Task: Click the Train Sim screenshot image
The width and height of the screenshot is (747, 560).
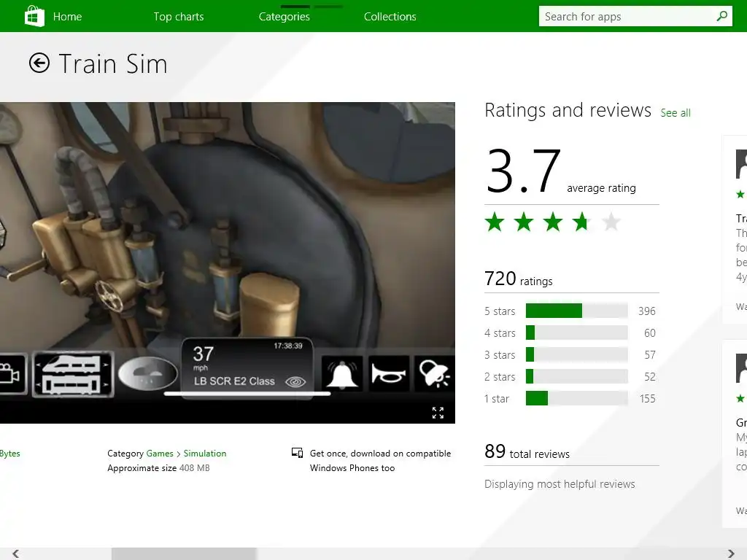Action: click(228, 262)
